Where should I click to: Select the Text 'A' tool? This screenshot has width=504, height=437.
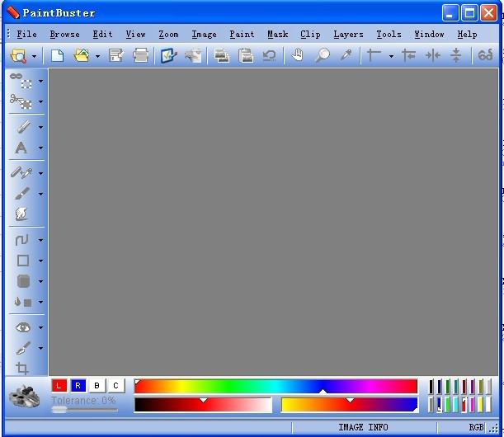coord(21,148)
